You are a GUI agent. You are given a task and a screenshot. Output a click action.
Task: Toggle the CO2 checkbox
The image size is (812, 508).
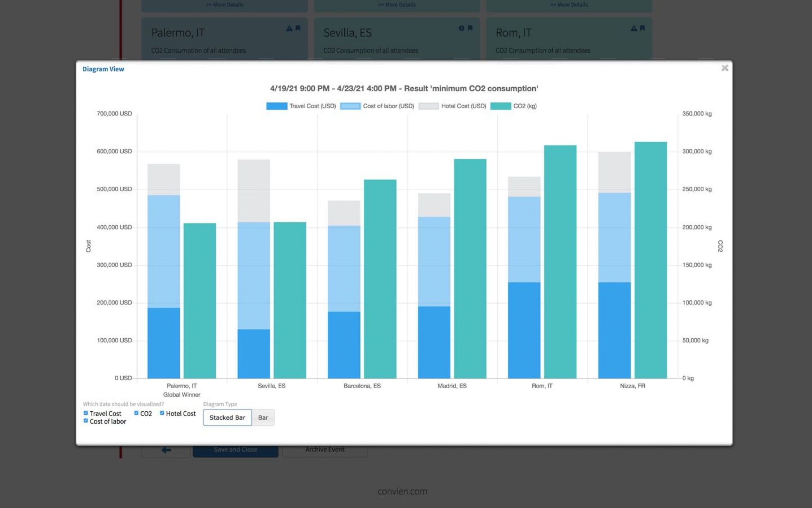[x=136, y=413]
